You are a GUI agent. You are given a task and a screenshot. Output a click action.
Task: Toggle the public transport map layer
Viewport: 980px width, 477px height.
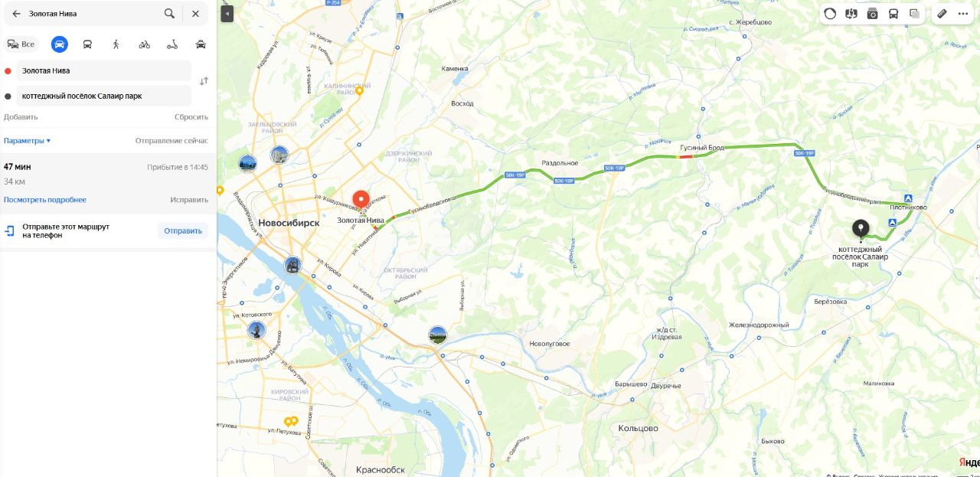[893, 14]
